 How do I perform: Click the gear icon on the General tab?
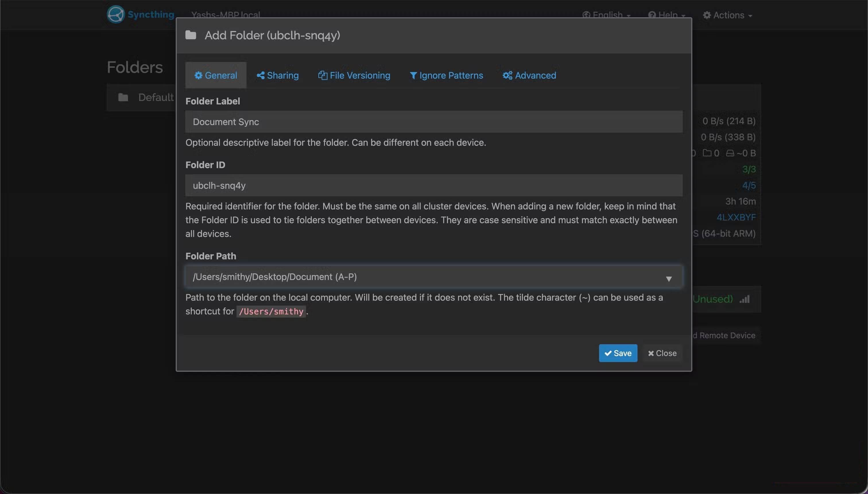tap(199, 75)
